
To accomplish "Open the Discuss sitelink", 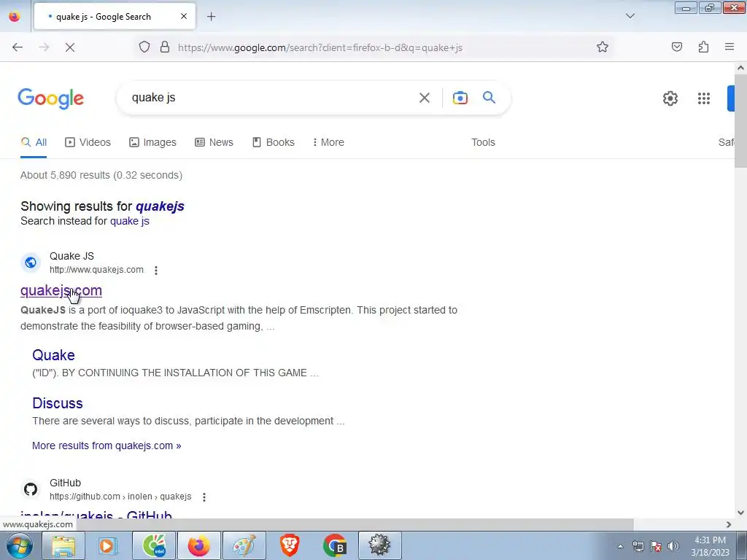I will (58, 403).
